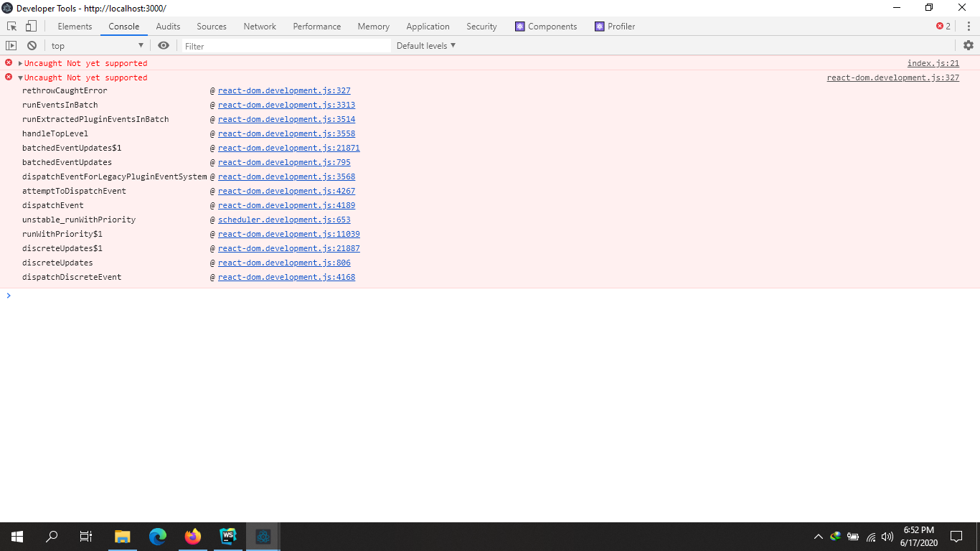Image resolution: width=980 pixels, height=551 pixels.
Task: Open the Wi-Fi network tray icon
Action: 870,537
